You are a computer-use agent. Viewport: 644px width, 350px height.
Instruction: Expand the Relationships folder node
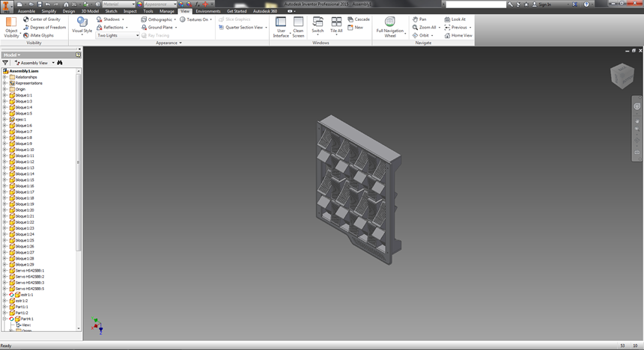tap(4, 77)
